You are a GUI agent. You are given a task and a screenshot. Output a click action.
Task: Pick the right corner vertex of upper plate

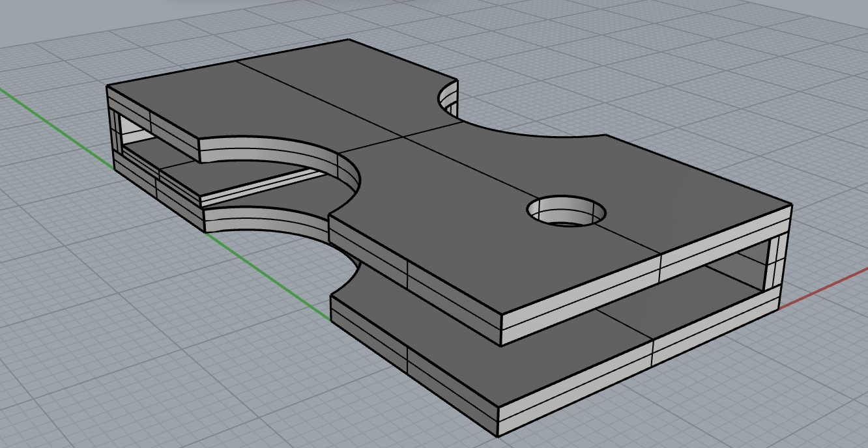coord(792,206)
